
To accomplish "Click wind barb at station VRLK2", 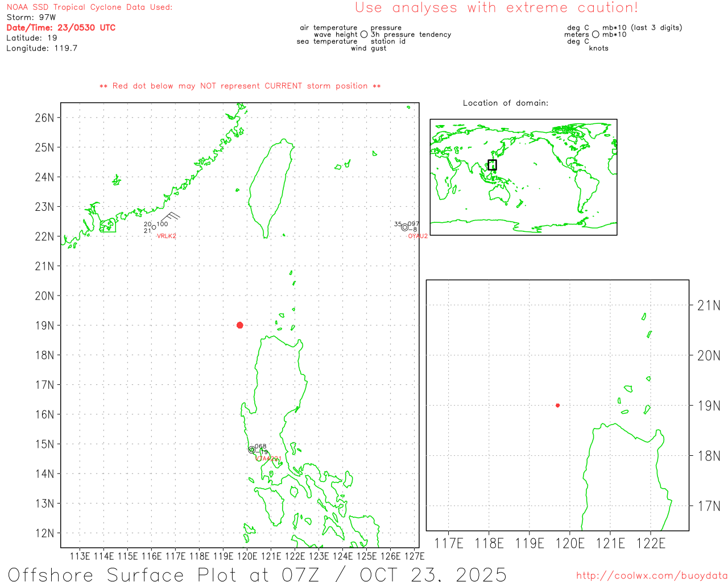I will (170, 217).
